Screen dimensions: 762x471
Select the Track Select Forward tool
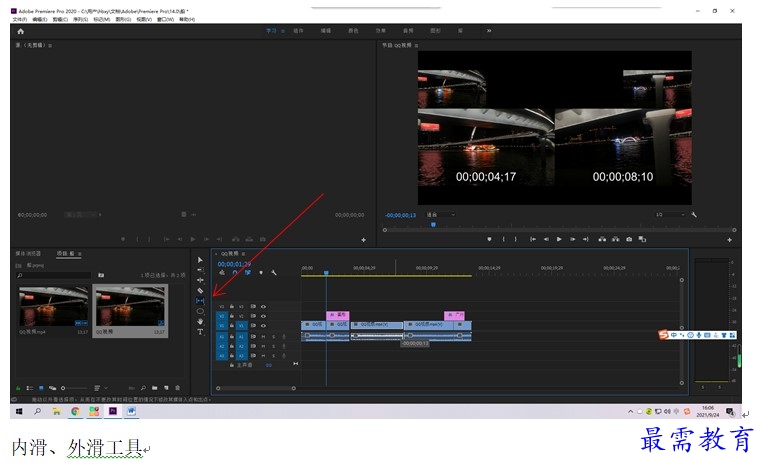coord(200,270)
